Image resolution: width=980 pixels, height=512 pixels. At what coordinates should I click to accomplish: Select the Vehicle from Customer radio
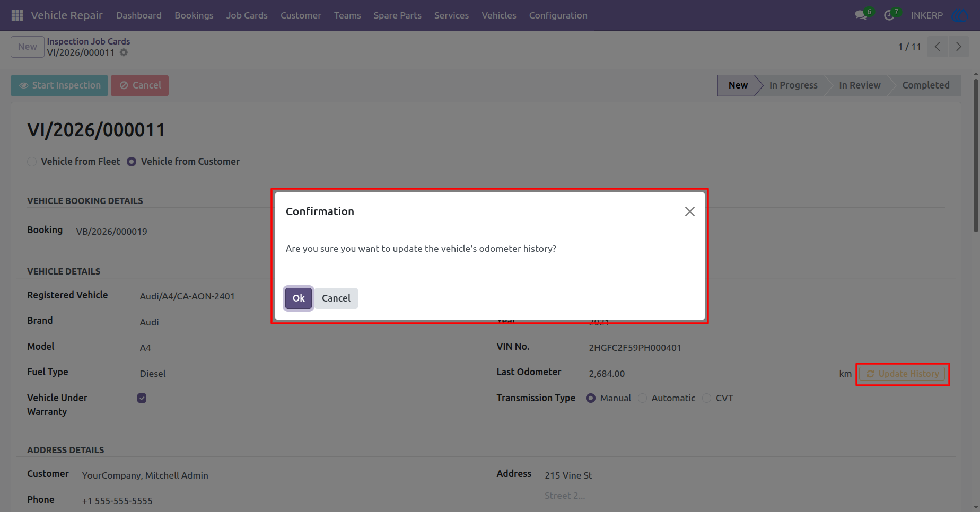pyautogui.click(x=132, y=162)
